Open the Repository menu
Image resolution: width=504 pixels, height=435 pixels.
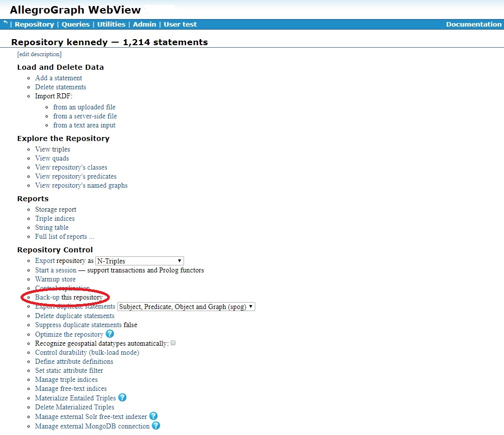click(34, 24)
